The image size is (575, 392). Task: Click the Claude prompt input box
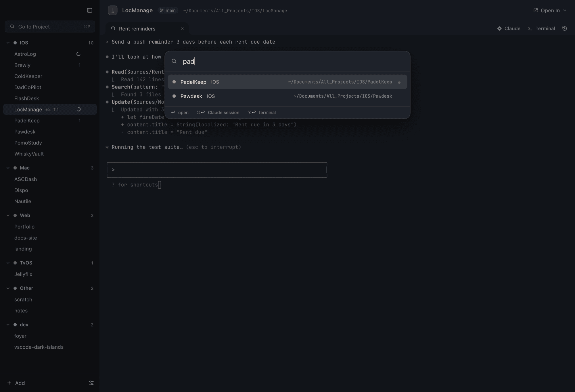coord(217,170)
